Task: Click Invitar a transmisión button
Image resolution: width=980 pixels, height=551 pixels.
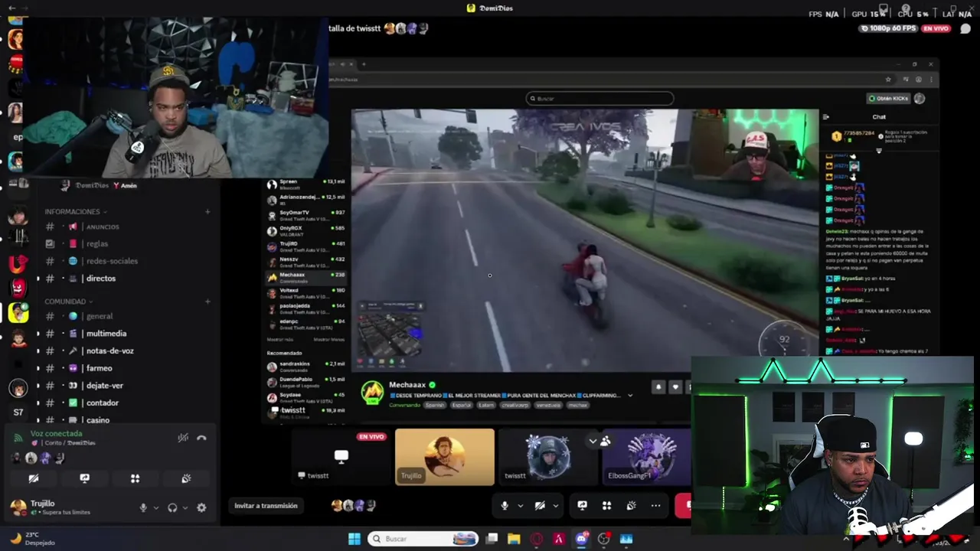Action: pos(266,506)
